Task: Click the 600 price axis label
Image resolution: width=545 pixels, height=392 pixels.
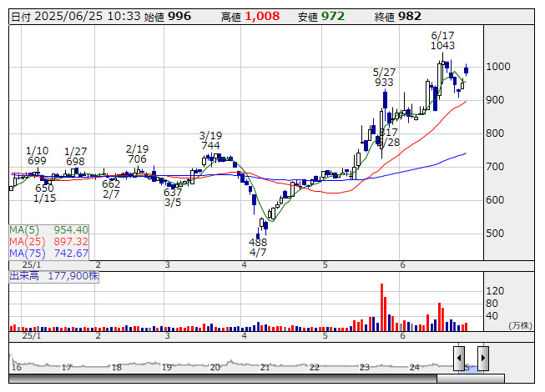Action: 495,200
